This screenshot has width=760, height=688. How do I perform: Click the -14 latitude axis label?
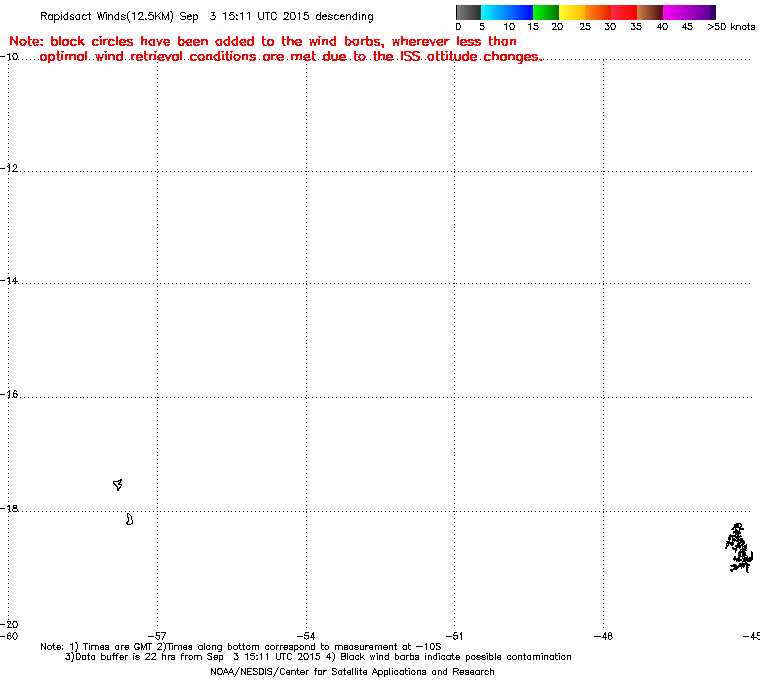click(x=10, y=281)
